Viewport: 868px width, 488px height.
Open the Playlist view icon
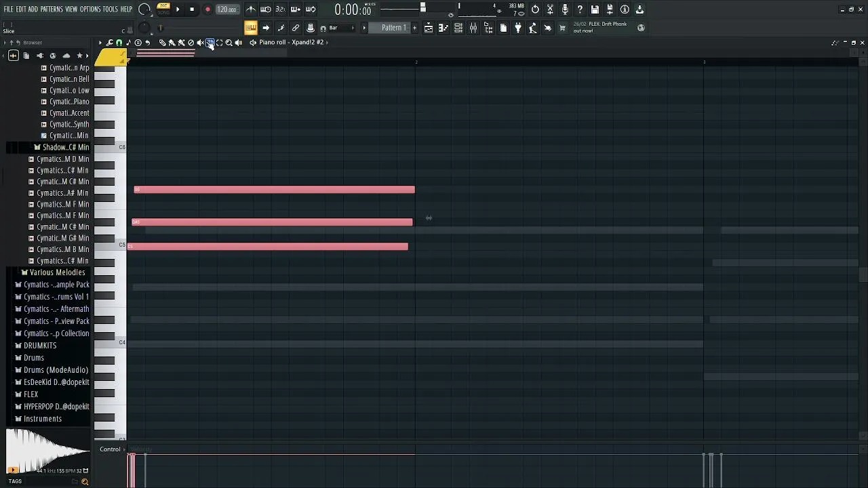429,28
